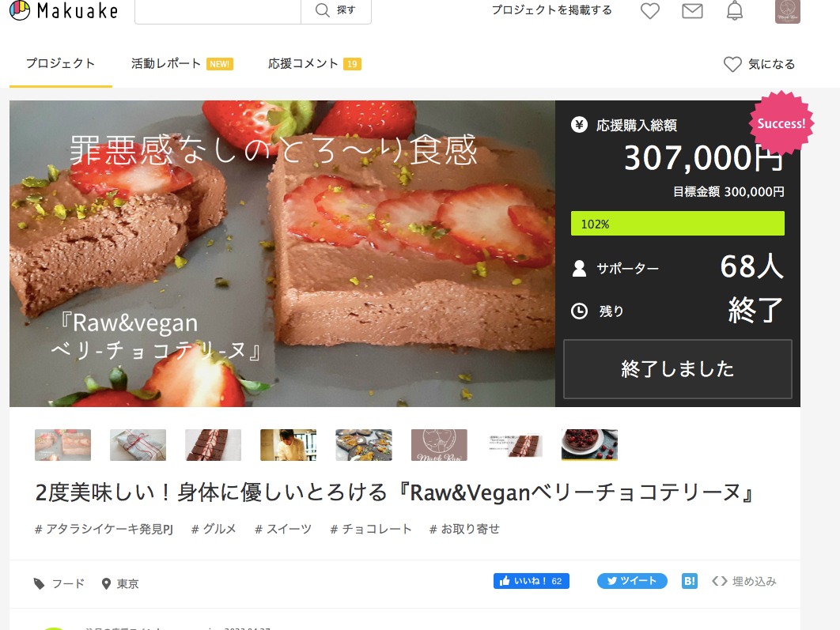Open 埋め込み embed code option
Viewport: 840px width, 630px height.
744,581
